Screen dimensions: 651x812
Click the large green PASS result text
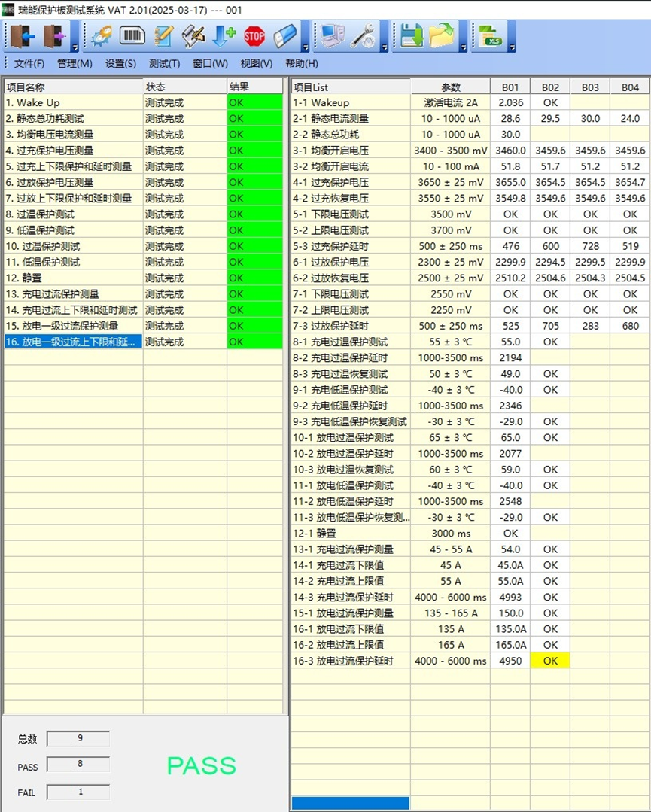[202, 766]
